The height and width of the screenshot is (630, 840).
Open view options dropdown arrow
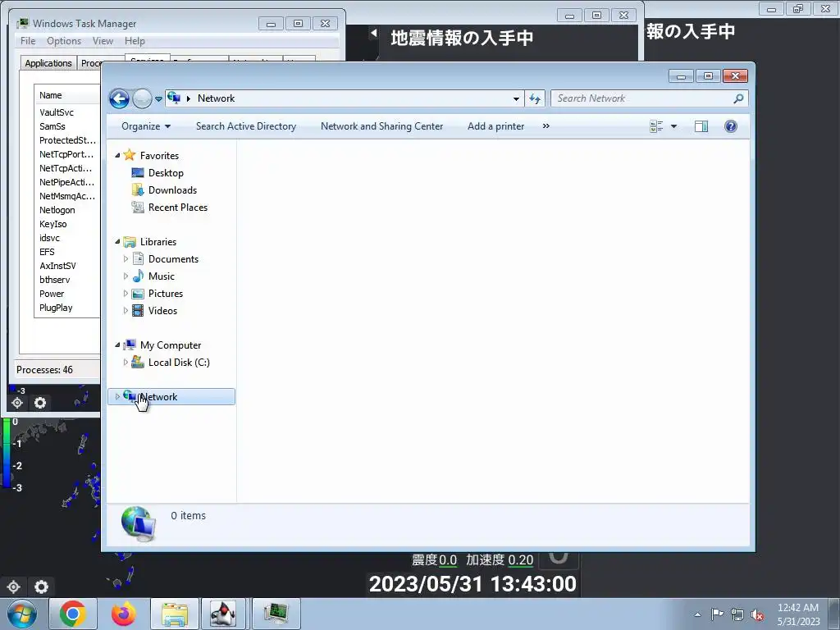coord(674,126)
